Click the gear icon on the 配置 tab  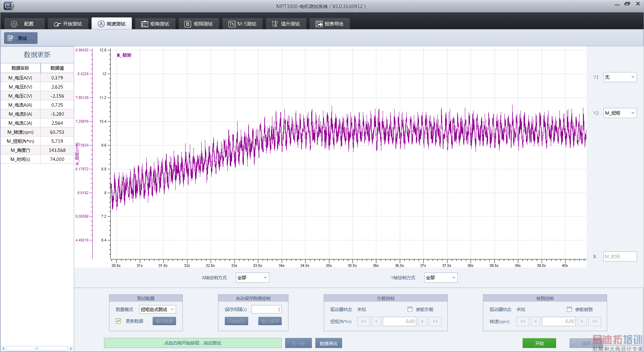click(x=14, y=24)
